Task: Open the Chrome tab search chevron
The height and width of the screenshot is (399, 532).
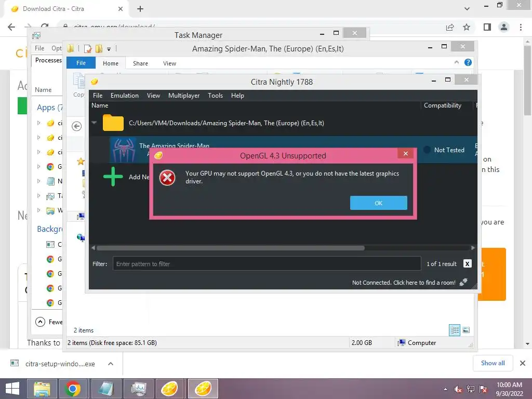Action: [467, 9]
